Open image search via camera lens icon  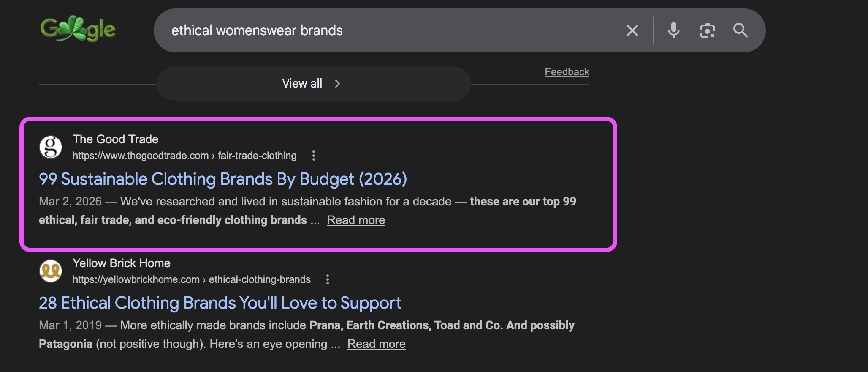pos(708,30)
